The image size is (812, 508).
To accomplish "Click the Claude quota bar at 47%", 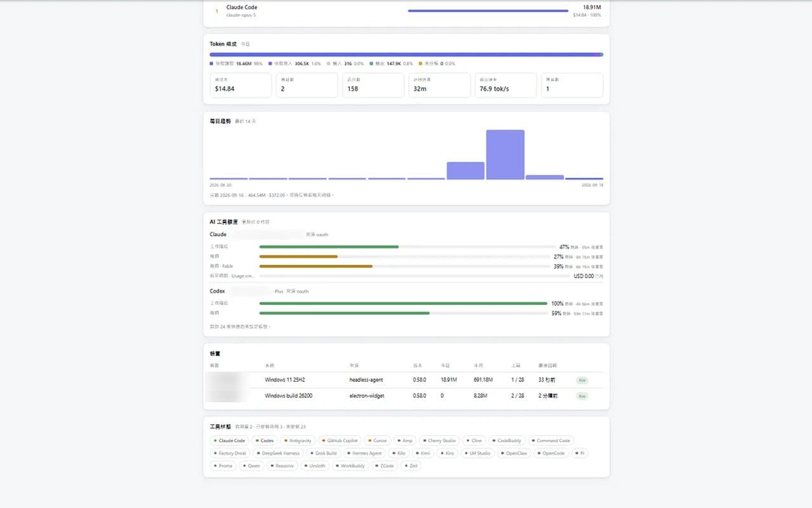I will coord(408,247).
